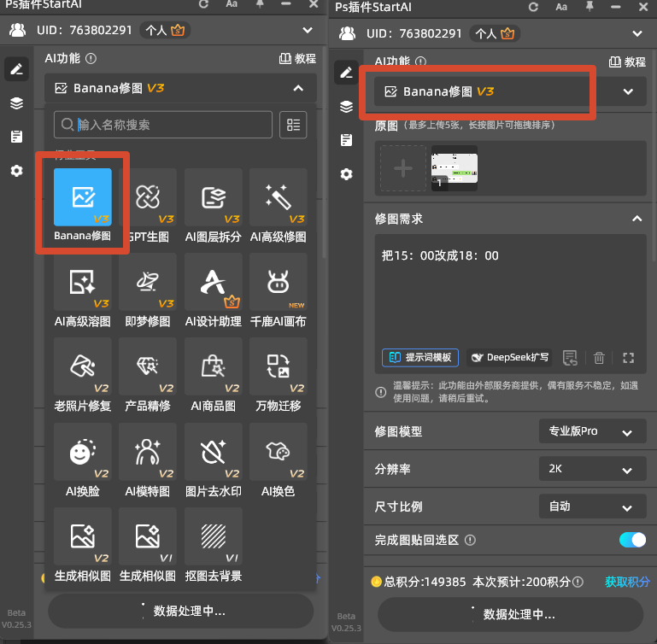Select uploaded source image thumbnail 1
Image resolution: width=657 pixels, height=644 pixels.
click(x=455, y=168)
